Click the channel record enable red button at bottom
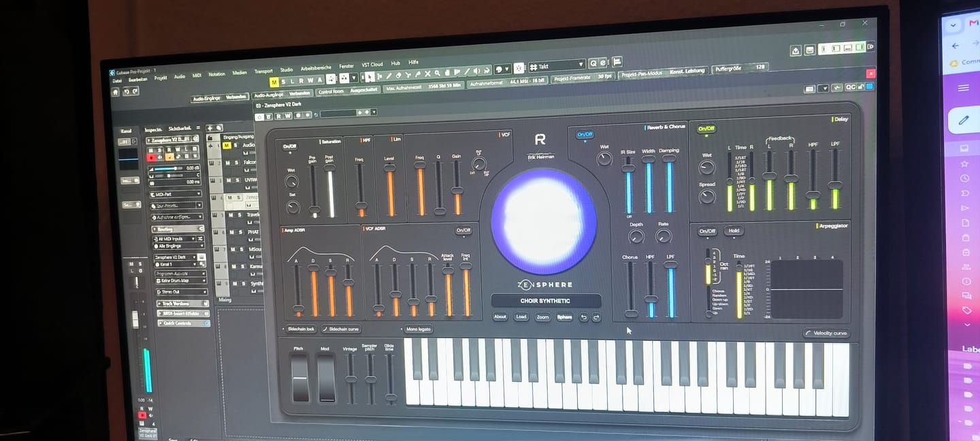The height and width of the screenshot is (441, 980). [142, 414]
